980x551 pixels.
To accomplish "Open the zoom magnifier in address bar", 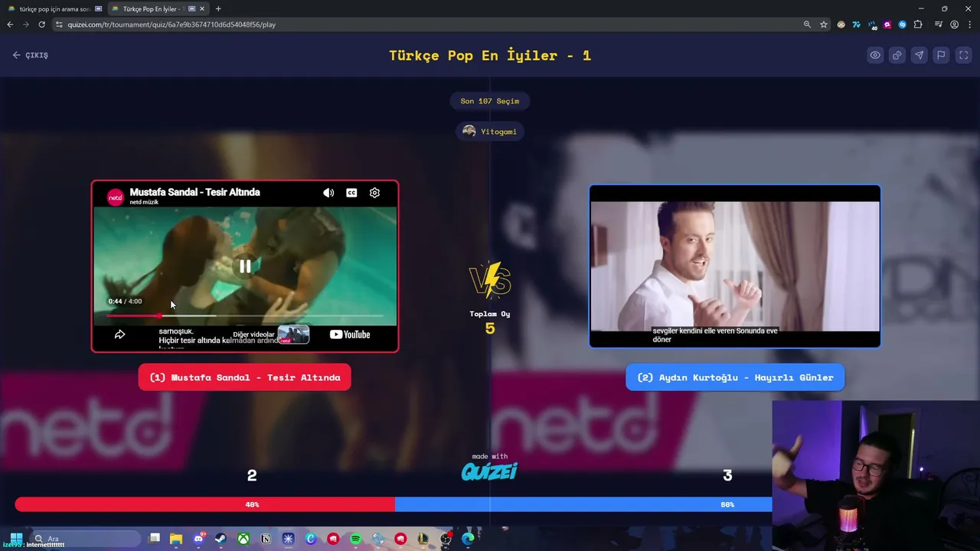I will point(807,24).
